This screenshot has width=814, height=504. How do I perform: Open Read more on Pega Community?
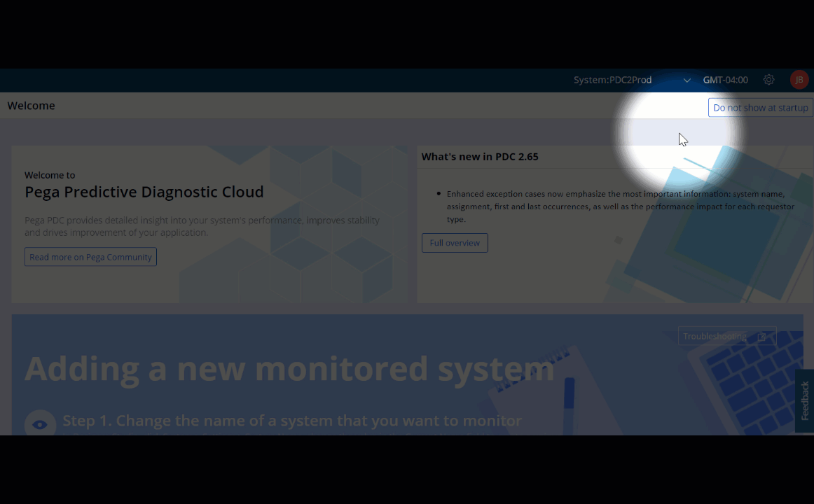[x=90, y=257]
